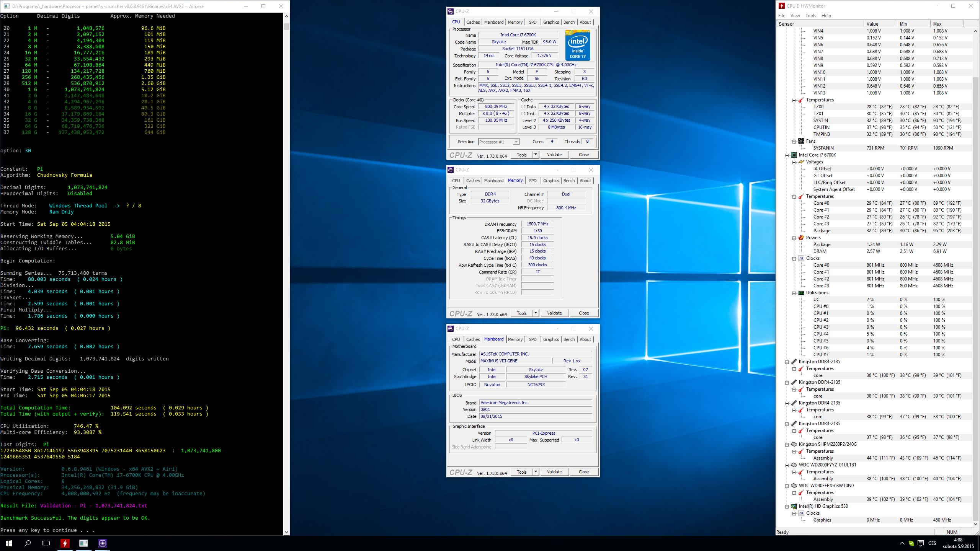
Task: Collapse the Intel Core i7 6700K node
Action: [x=787, y=155]
